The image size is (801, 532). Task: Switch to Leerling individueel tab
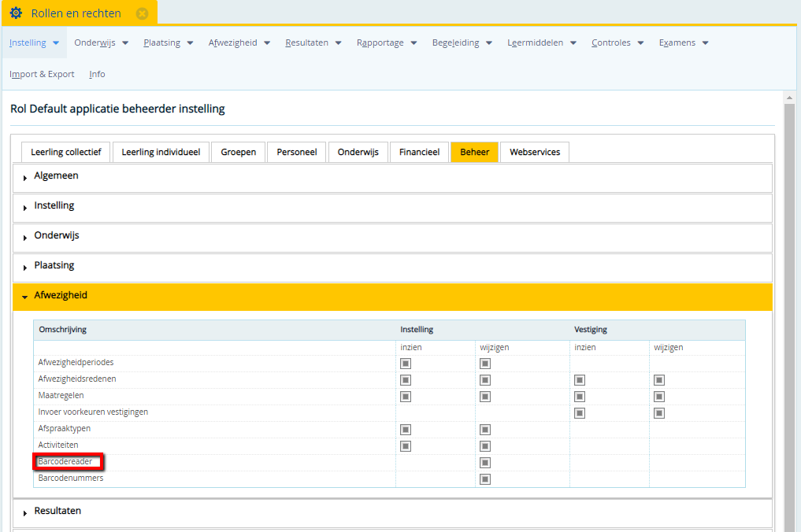coord(161,152)
